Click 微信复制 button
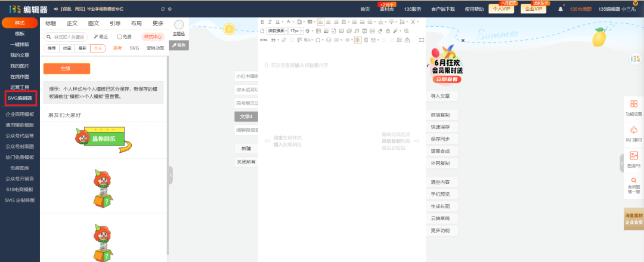Viewport: 644px width, 262px height. [441, 115]
